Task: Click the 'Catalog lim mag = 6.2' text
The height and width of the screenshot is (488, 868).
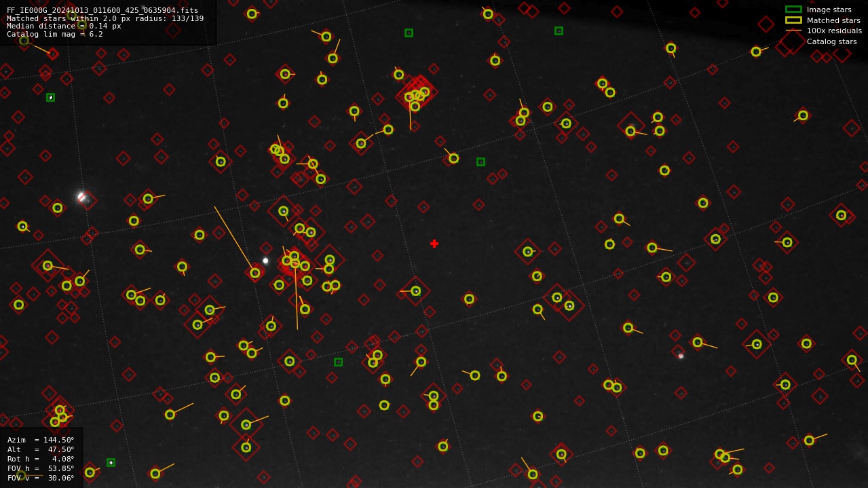Action: (55, 35)
